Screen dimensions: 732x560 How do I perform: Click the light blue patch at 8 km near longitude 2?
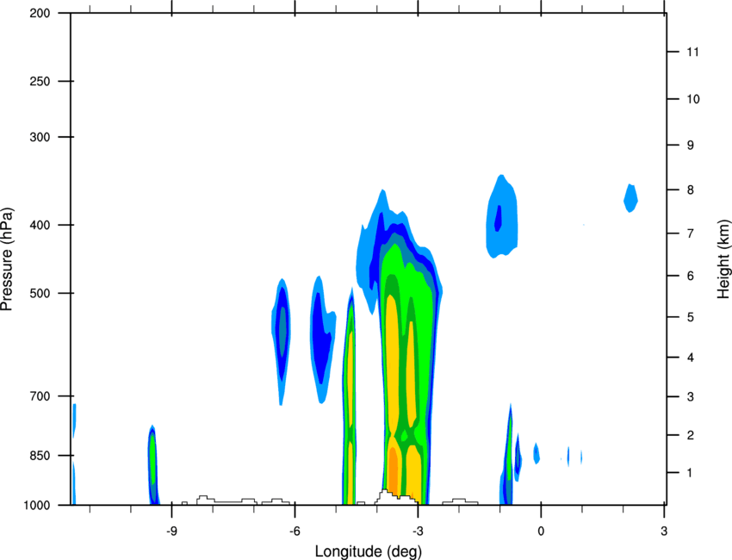pos(630,198)
